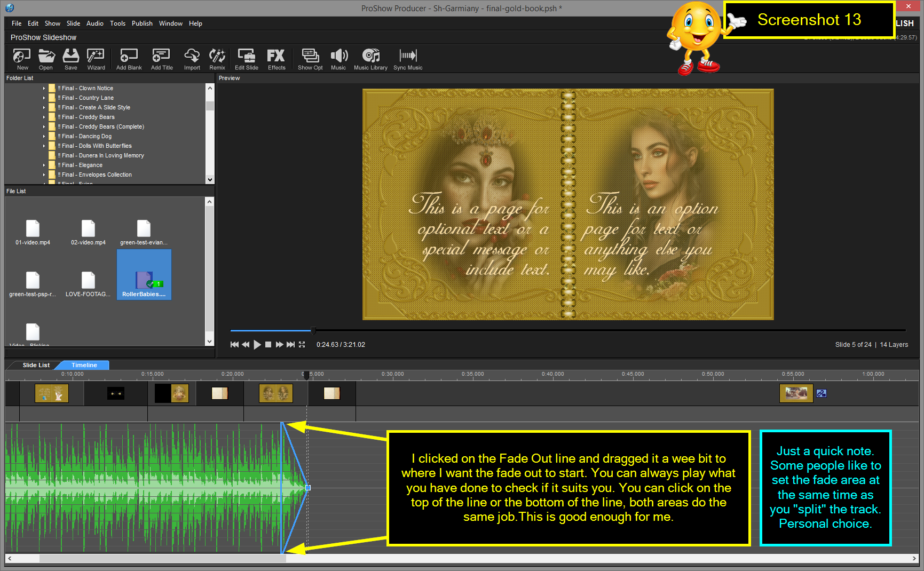Expand the Final - Country Lane folder
Image resolution: width=924 pixels, height=571 pixels.
click(x=44, y=98)
